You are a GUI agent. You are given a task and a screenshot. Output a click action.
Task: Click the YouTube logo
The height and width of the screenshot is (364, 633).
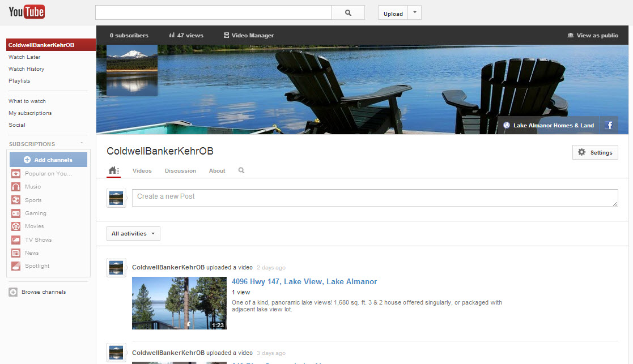point(27,12)
